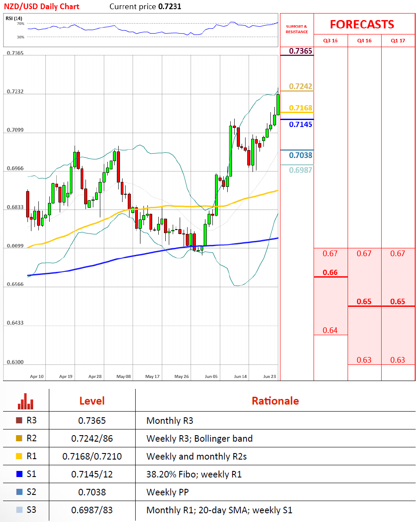
Task: Click the Q1 17 high forecast 0.67
Action: (398, 254)
